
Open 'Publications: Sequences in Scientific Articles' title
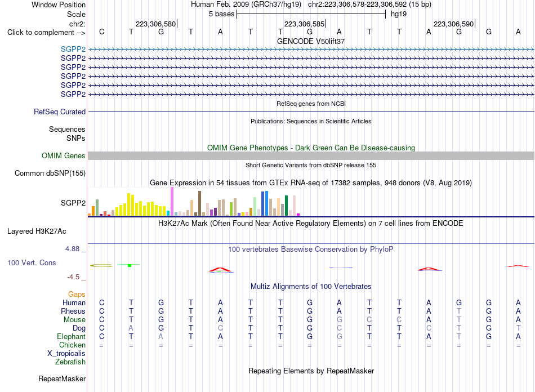point(311,121)
